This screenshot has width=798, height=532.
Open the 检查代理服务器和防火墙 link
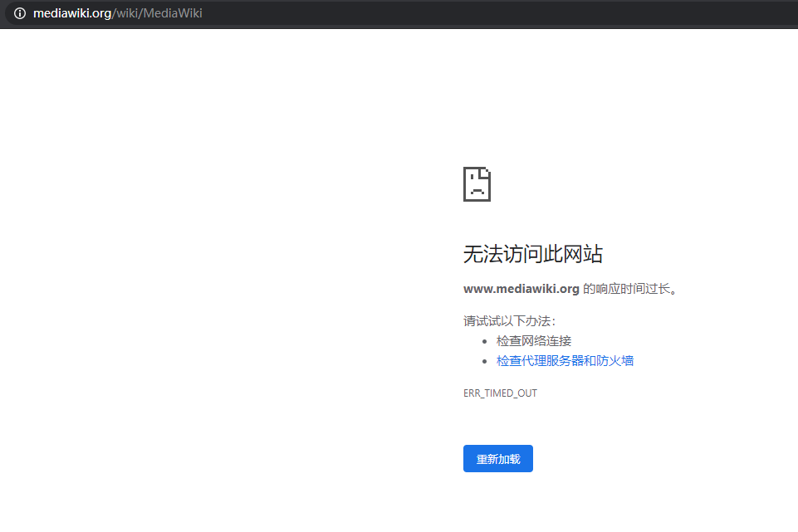[x=565, y=360]
